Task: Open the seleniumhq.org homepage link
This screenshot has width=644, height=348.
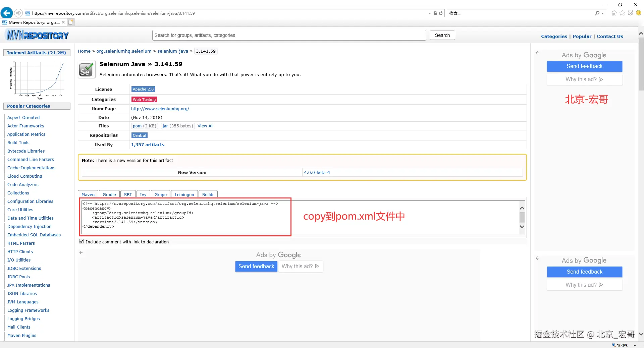Action: [x=160, y=109]
